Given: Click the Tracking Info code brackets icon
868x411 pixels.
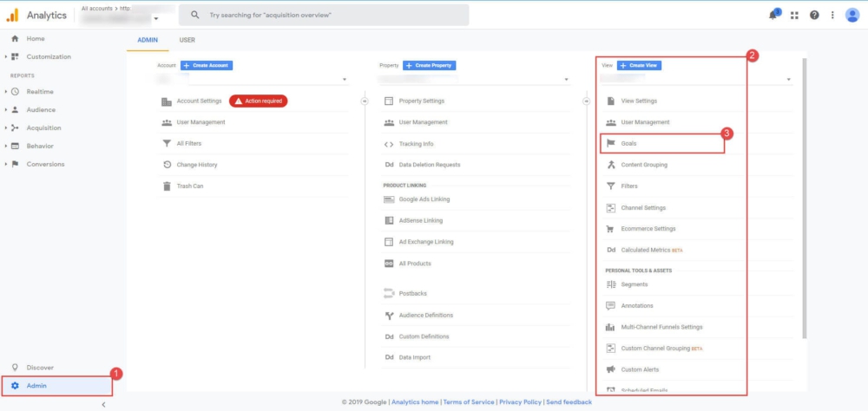Looking at the screenshot, I should tap(389, 145).
